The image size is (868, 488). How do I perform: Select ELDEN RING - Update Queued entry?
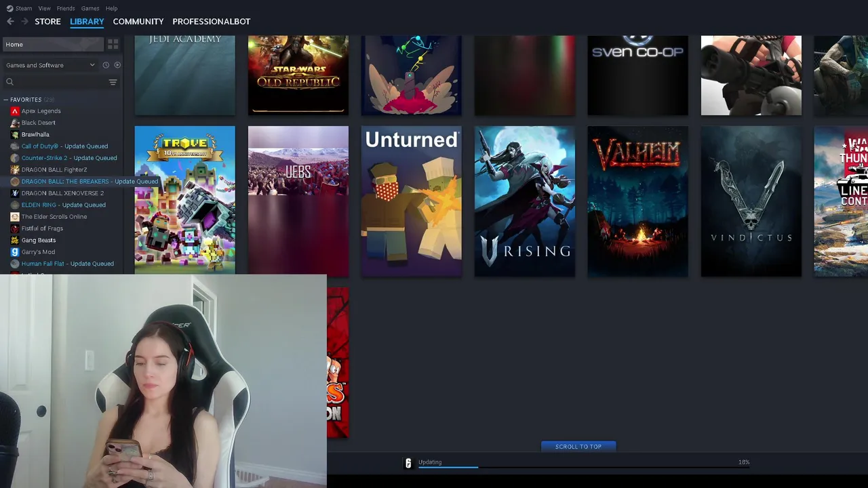[x=64, y=205]
